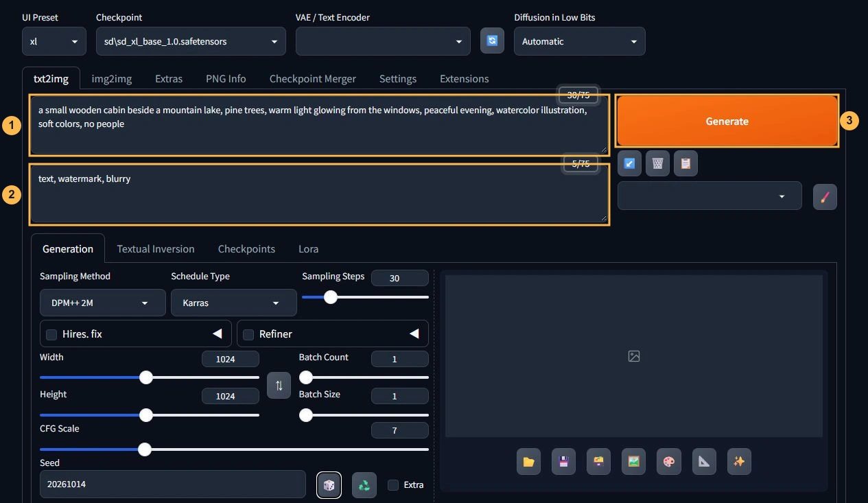Click the sparkle upscale icon

coord(739,462)
